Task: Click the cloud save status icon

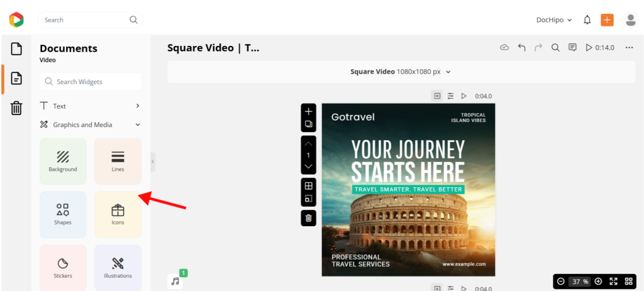Action: (x=504, y=48)
